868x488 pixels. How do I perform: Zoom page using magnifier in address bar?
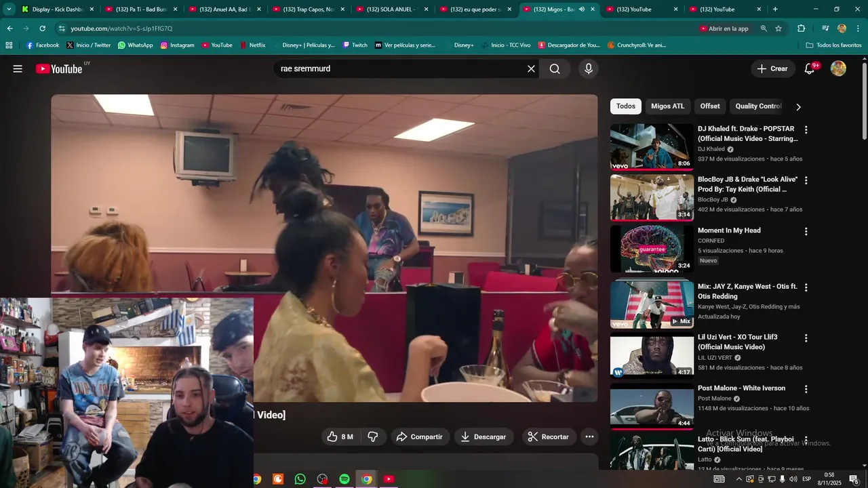[764, 28]
